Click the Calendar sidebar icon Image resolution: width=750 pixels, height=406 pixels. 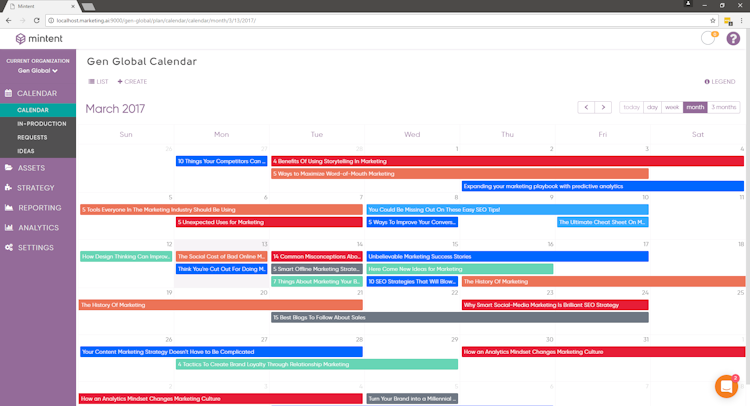coord(9,93)
